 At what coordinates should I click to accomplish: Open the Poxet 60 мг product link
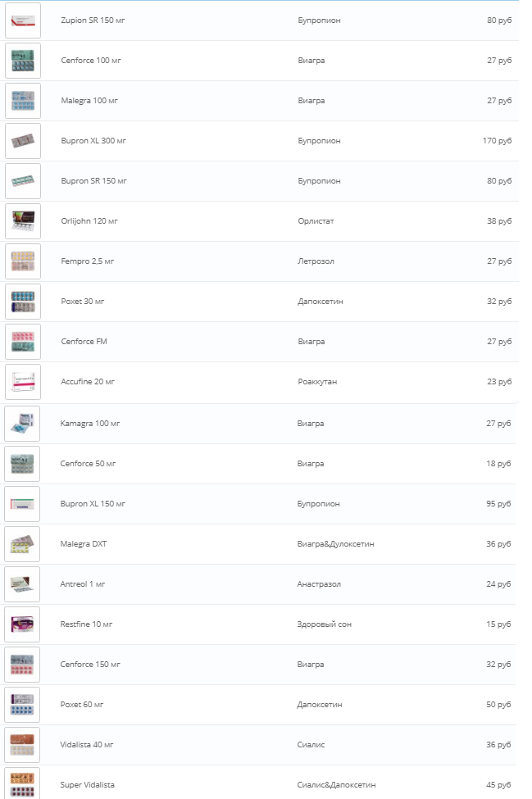tap(82, 705)
